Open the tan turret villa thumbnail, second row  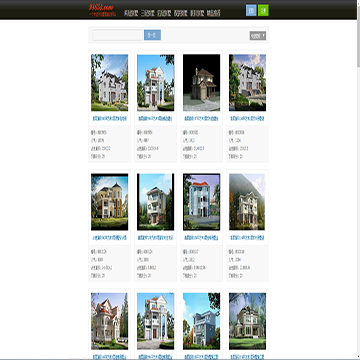point(109,202)
